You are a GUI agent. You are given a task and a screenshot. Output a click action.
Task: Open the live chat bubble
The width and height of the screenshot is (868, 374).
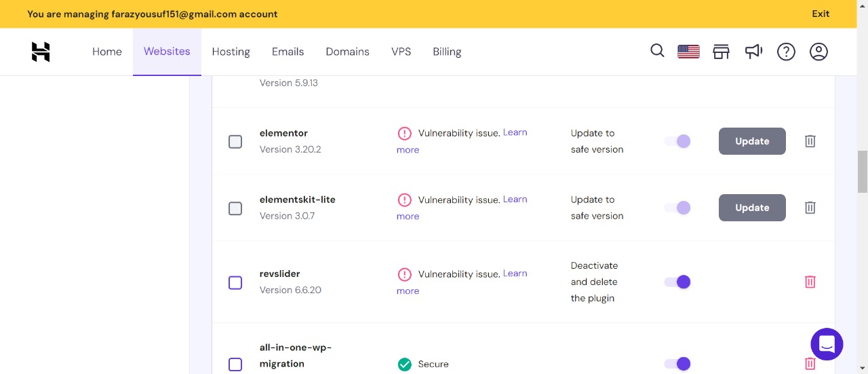[x=827, y=344]
